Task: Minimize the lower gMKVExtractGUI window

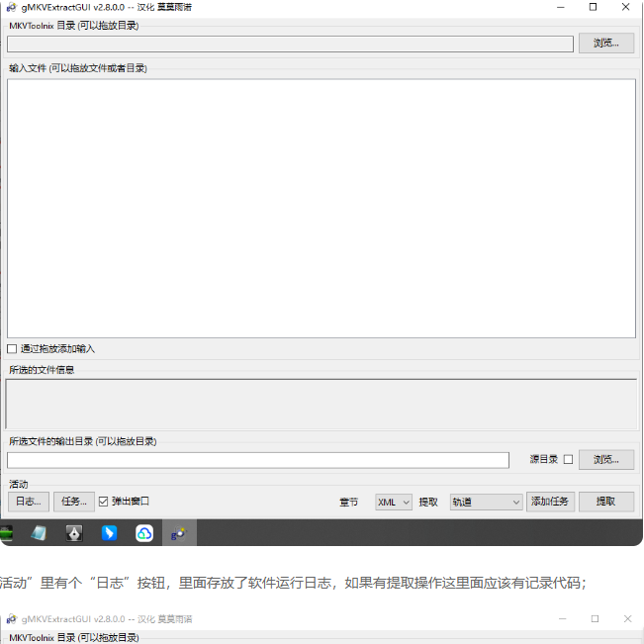Action: pyautogui.click(x=563, y=618)
